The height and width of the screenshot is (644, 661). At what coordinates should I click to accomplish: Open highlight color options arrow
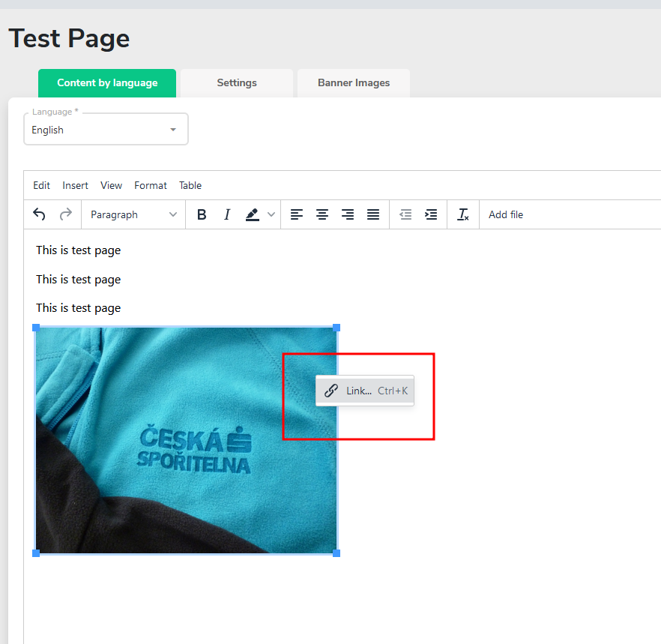tap(271, 214)
